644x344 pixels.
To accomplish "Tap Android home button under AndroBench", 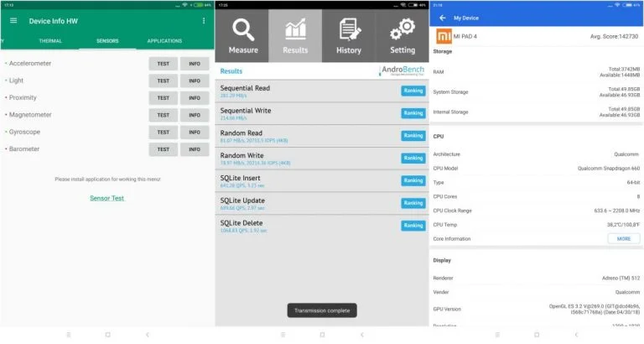I will (x=322, y=335).
